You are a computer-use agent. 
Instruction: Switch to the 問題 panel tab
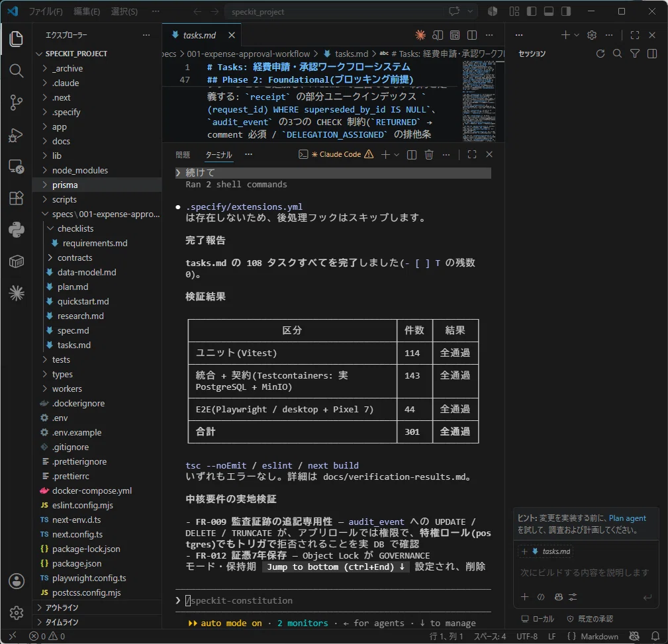click(x=183, y=155)
